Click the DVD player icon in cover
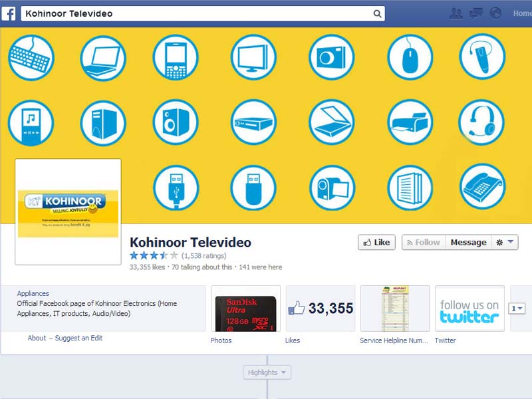This screenshot has width=532, height=399. [x=253, y=122]
